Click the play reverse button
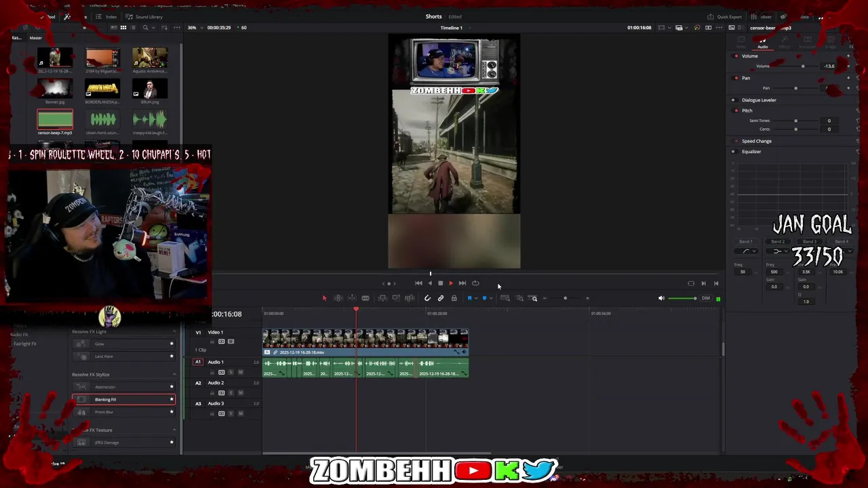868x488 pixels. (430, 283)
